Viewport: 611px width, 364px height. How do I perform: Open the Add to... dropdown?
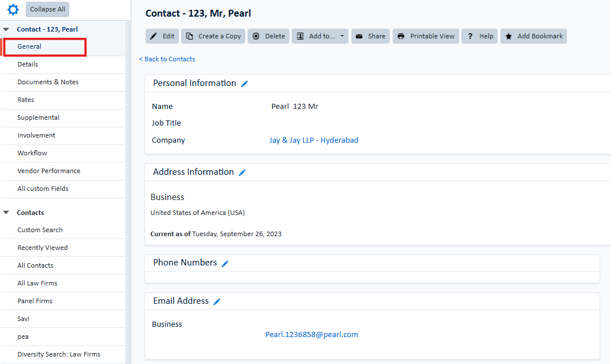[x=320, y=36]
